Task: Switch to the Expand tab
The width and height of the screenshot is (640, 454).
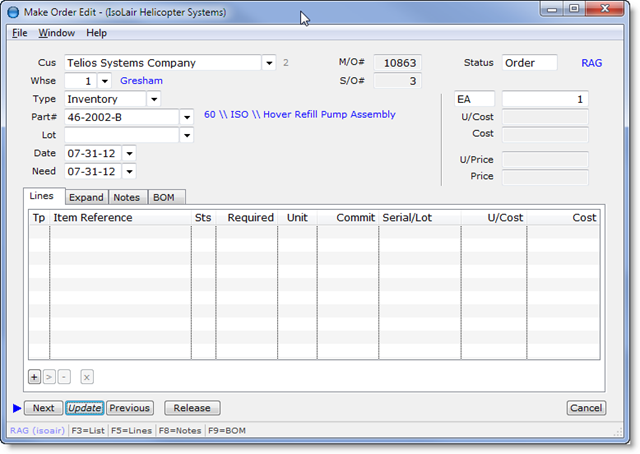Action: click(x=86, y=197)
